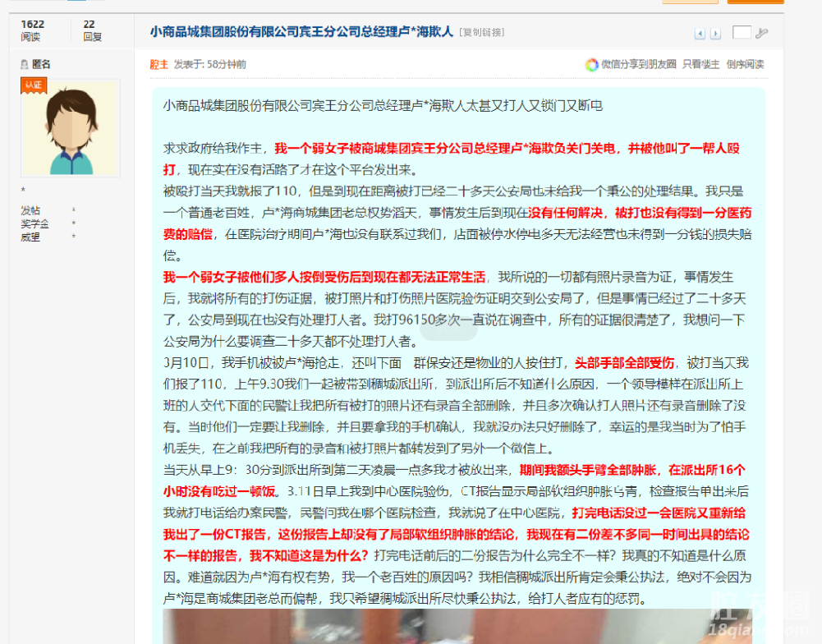
Task: Click the wrench icon beside title
Action: (x=761, y=33)
